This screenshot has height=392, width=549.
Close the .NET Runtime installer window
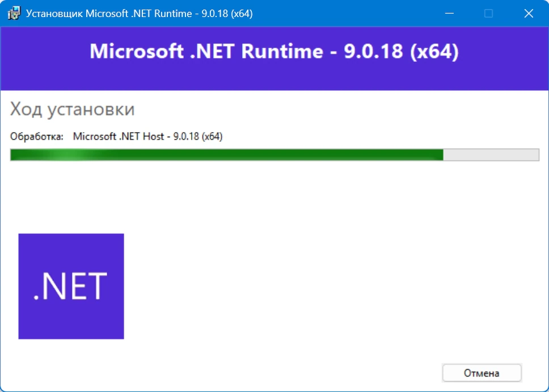pyautogui.click(x=529, y=14)
